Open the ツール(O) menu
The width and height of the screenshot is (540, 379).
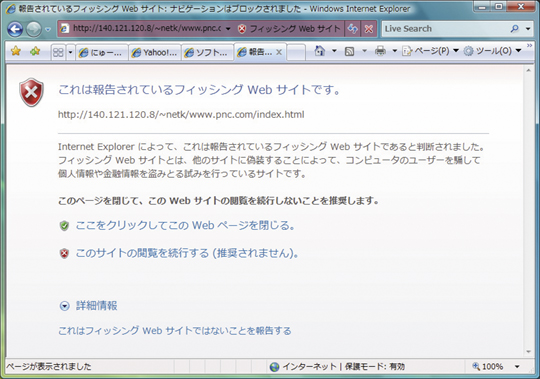click(492, 51)
